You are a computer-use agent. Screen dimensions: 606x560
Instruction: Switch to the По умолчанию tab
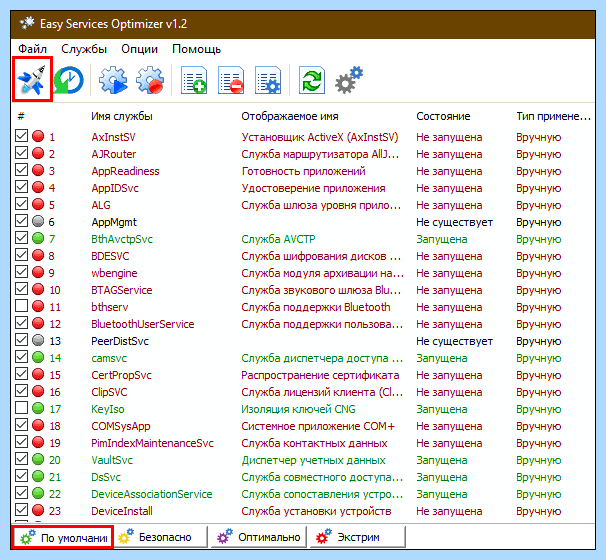coord(63,537)
